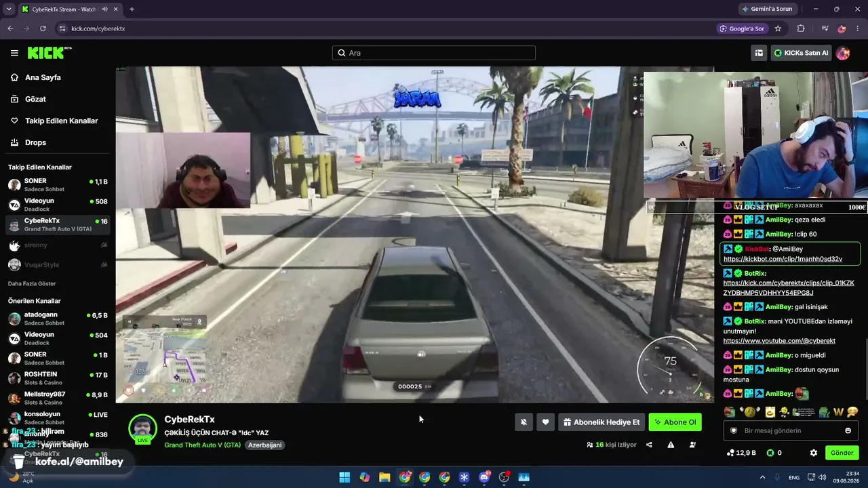Click the CybeRekTx streamer avatar
868x488 pixels.
point(143,428)
